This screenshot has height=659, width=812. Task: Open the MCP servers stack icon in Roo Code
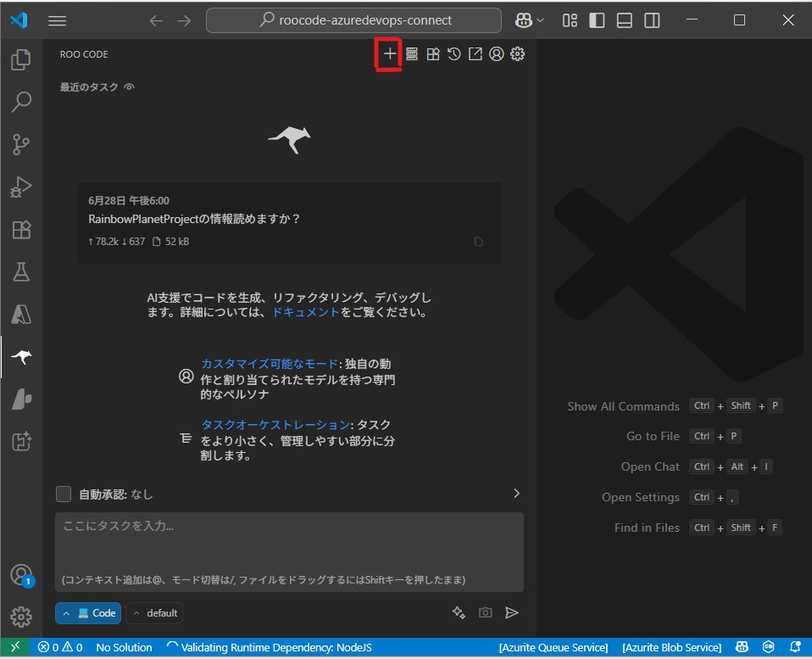click(x=412, y=54)
